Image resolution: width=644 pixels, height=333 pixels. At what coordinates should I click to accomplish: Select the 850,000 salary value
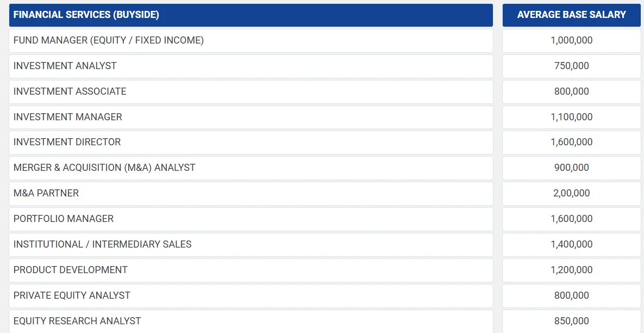(571, 321)
